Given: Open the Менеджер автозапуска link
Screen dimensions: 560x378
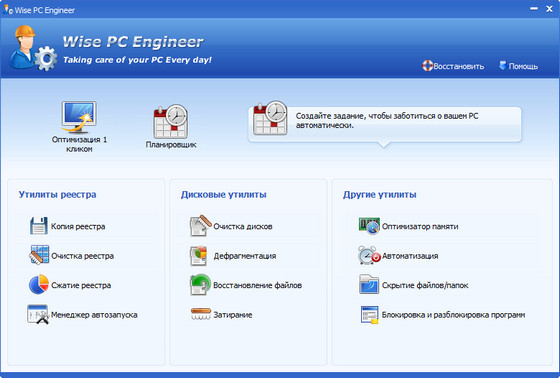Looking at the screenshot, I should click(x=94, y=315).
